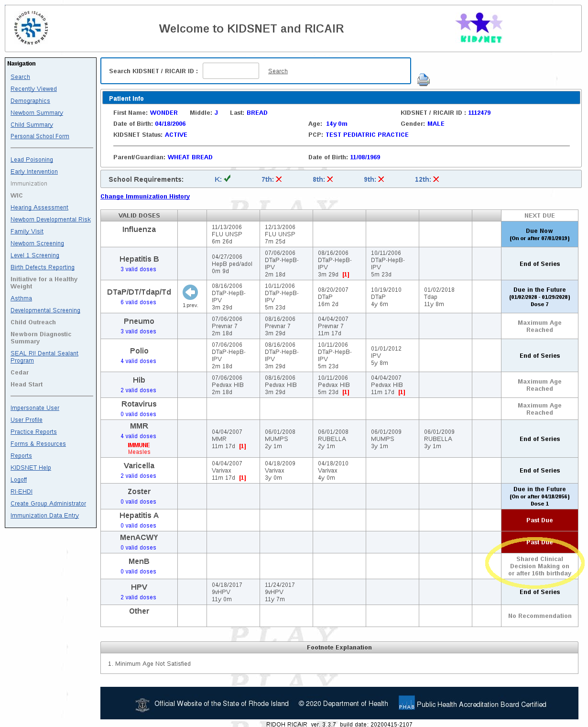Click the printer icon
Image resolution: width=588 pixels, height=727 pixels.
click(x=423, y=80)
